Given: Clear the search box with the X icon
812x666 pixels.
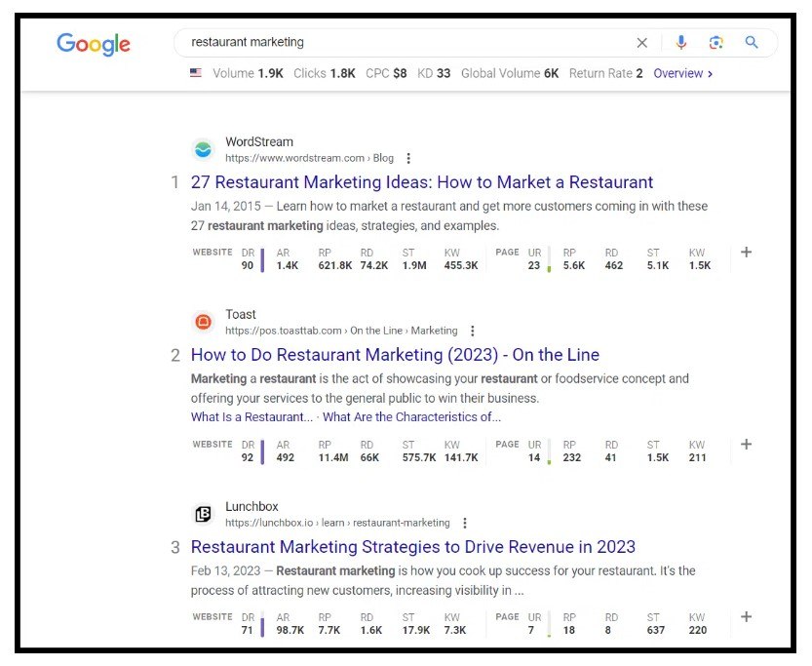Looking at the screenshot, I should (x=641, y=43).
